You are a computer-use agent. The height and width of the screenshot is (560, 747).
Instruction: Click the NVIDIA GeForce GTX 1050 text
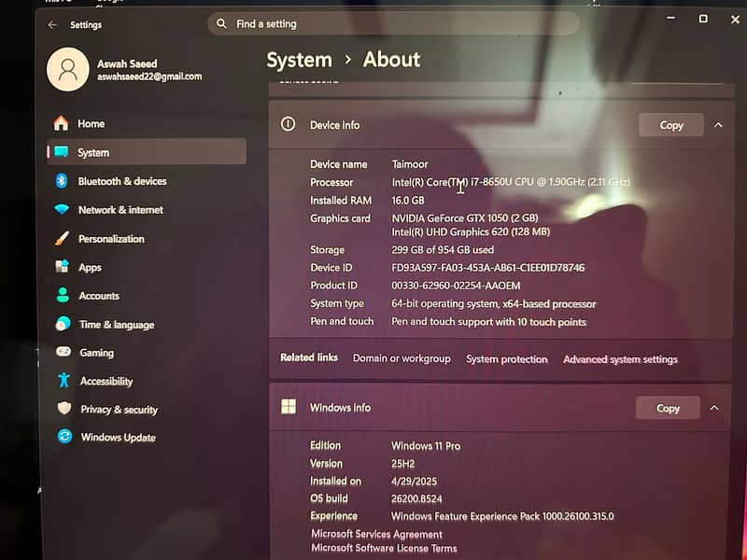464,218
